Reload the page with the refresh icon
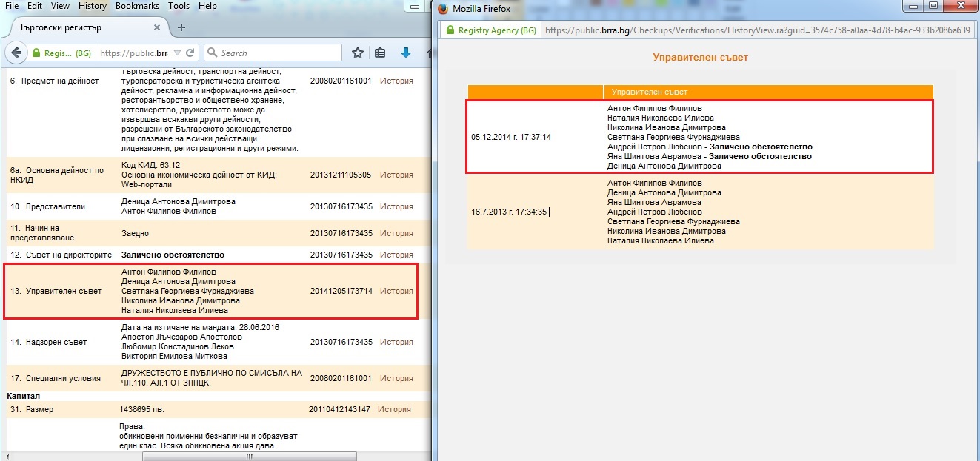 190,53
